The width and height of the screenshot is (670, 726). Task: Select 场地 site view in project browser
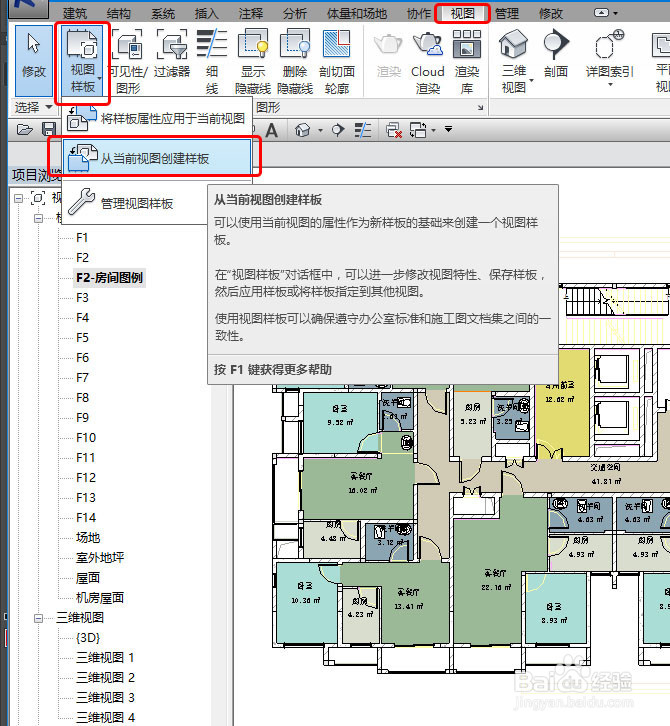(x=88, y=538)
